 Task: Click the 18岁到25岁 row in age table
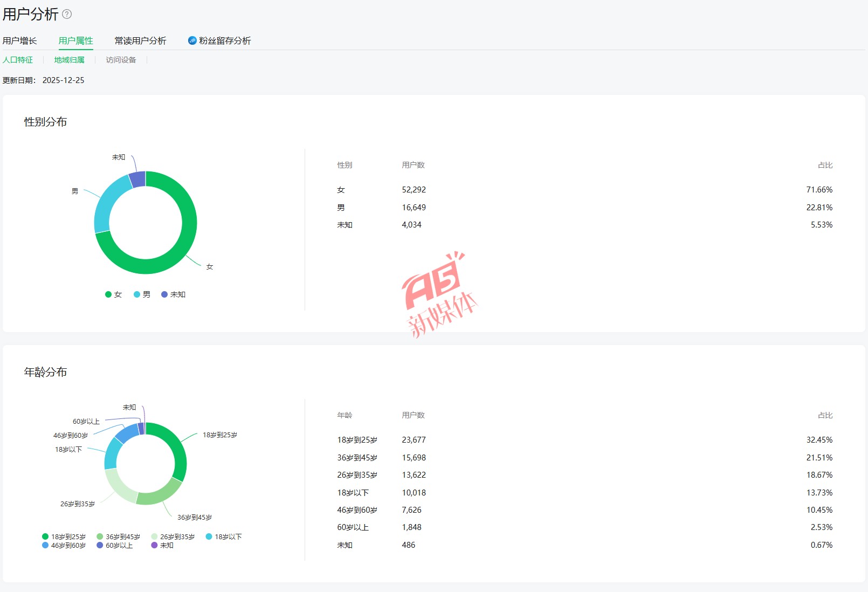click(584, 440)
